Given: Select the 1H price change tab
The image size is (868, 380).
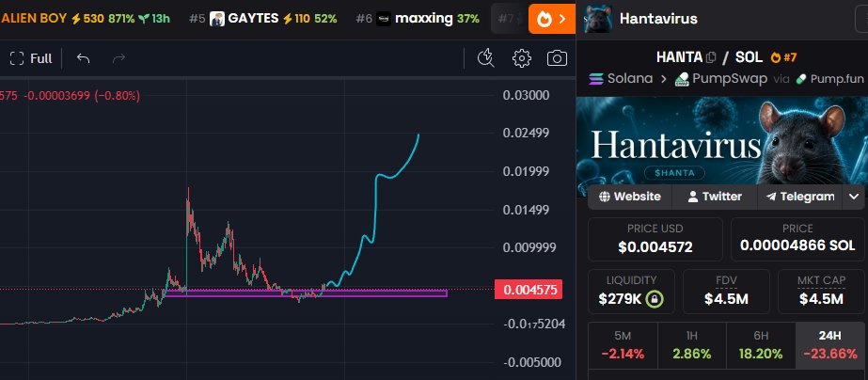Looking at the screenshot, I should [x=692, y=345].
